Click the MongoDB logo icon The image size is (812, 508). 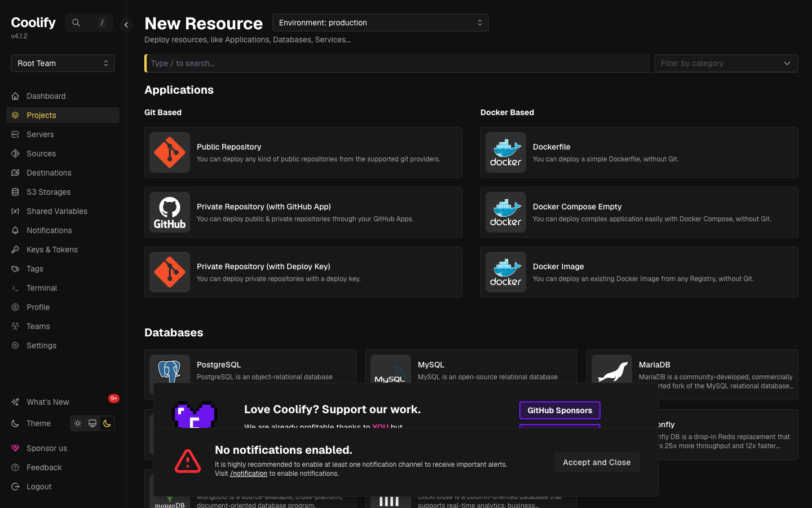pos(170,502)
